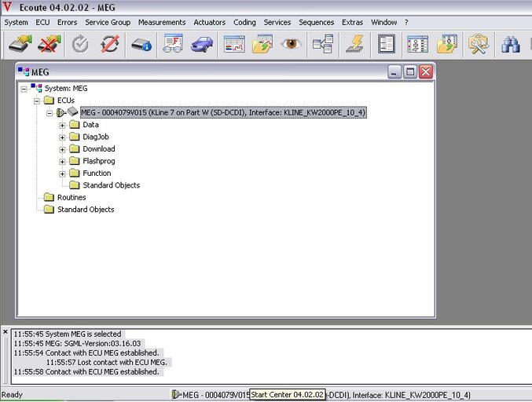The width and height of the screenshot is (532, 402).
Task: Collapse the ECUs folder node
Action: (x=37, y=101)
